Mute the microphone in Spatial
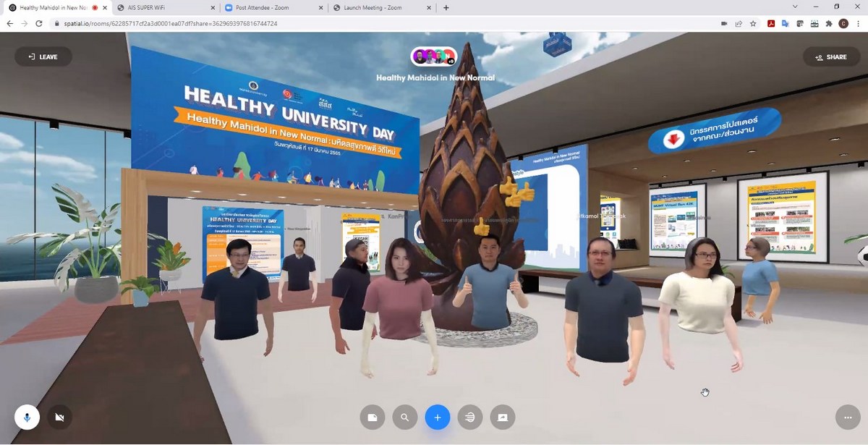This screenshot has height=445, width=868. coord(27,418)
